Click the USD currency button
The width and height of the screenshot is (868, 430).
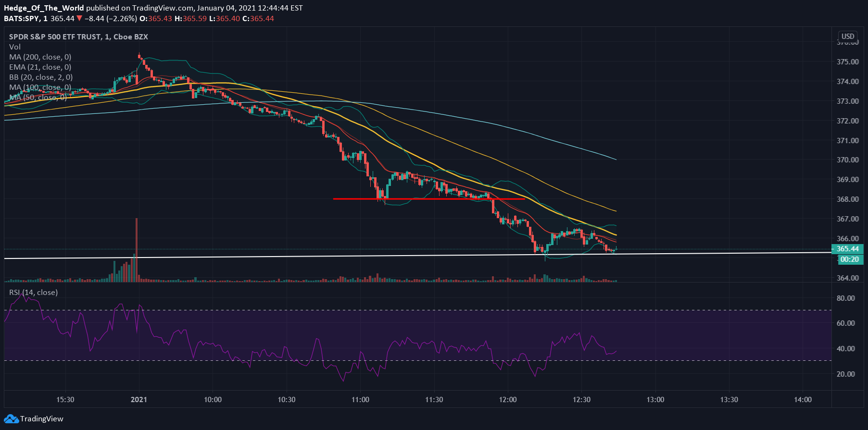[848, 37]
